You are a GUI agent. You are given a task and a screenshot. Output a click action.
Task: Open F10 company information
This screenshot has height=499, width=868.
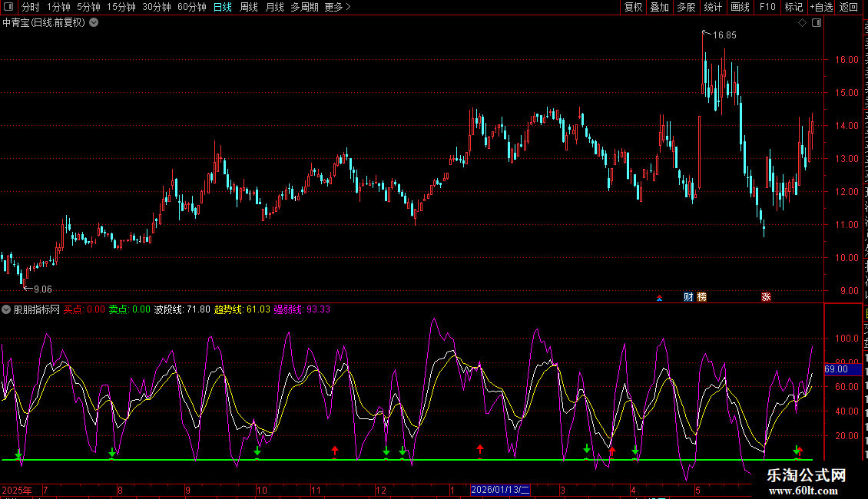[767, 7]
